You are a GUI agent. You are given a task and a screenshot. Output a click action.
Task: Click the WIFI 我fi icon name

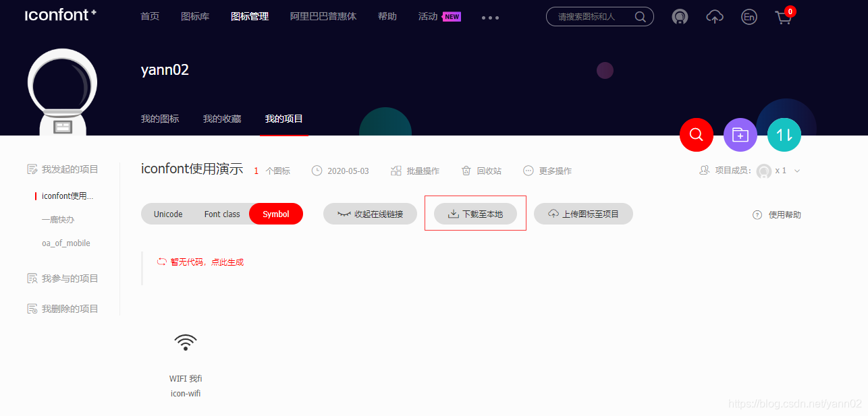pos(186,379)
